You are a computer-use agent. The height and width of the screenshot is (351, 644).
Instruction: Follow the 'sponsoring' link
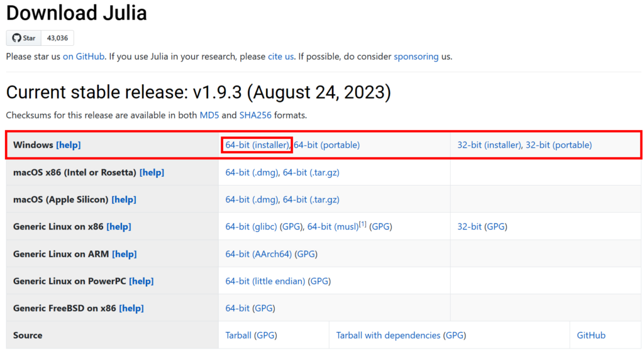point(416,57)
